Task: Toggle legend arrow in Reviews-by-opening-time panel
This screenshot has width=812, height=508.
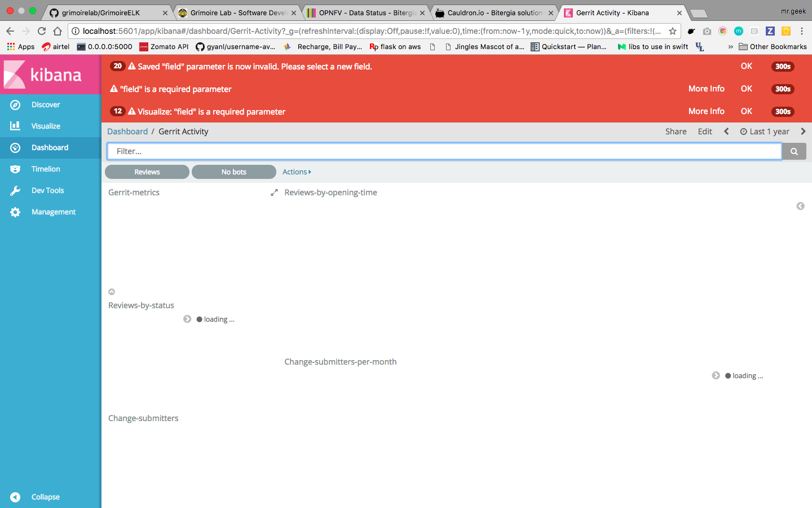Action: (x=800, y=206)
